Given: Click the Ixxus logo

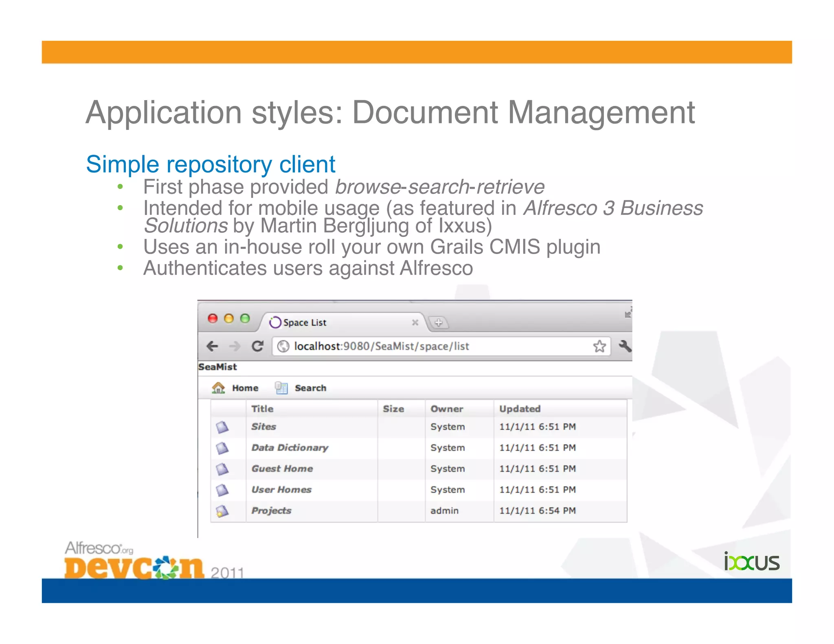Looking at the screenshot, I should point(752,562).
